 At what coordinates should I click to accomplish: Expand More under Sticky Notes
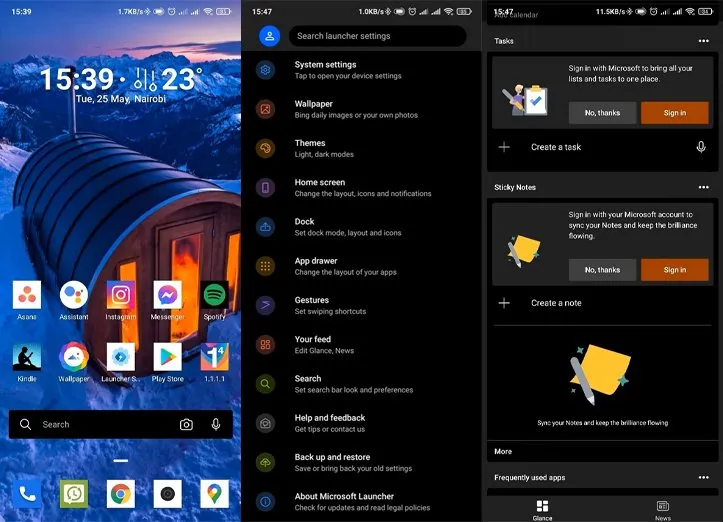[503, 451]
